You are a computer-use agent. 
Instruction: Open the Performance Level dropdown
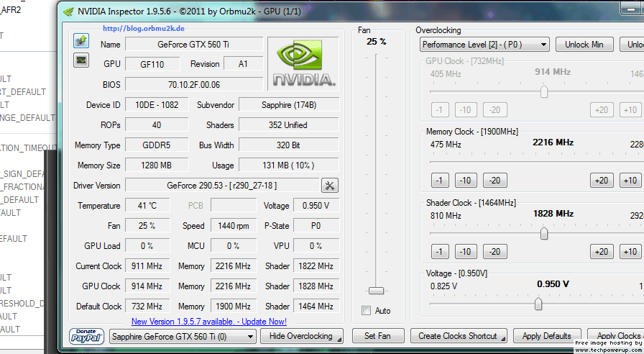[x=484, y=45]
